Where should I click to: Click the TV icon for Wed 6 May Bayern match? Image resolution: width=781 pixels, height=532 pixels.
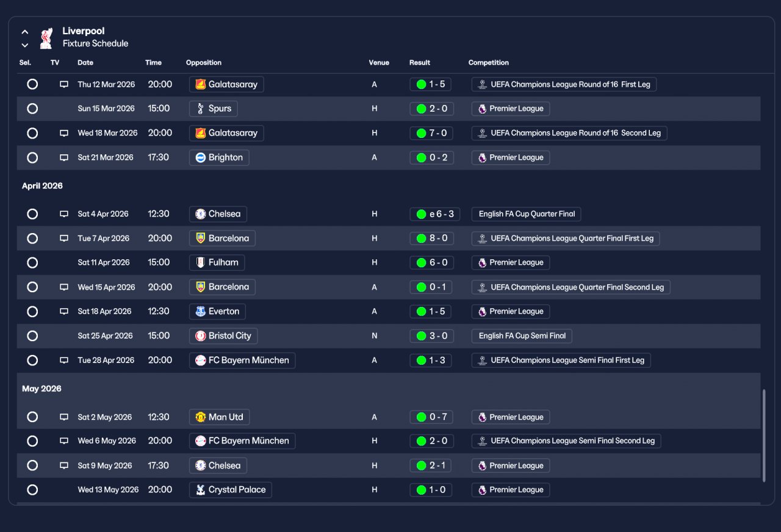click(64, 440)
